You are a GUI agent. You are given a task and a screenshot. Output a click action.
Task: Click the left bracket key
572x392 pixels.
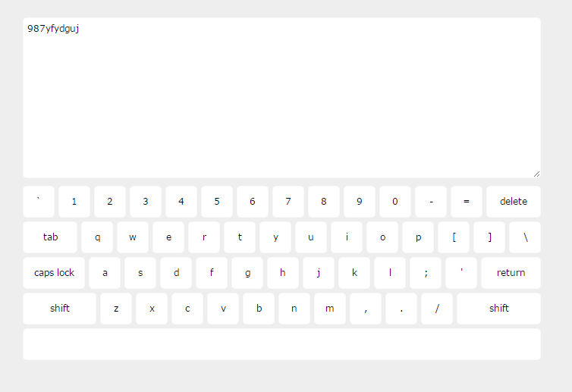tap(454, 237)
